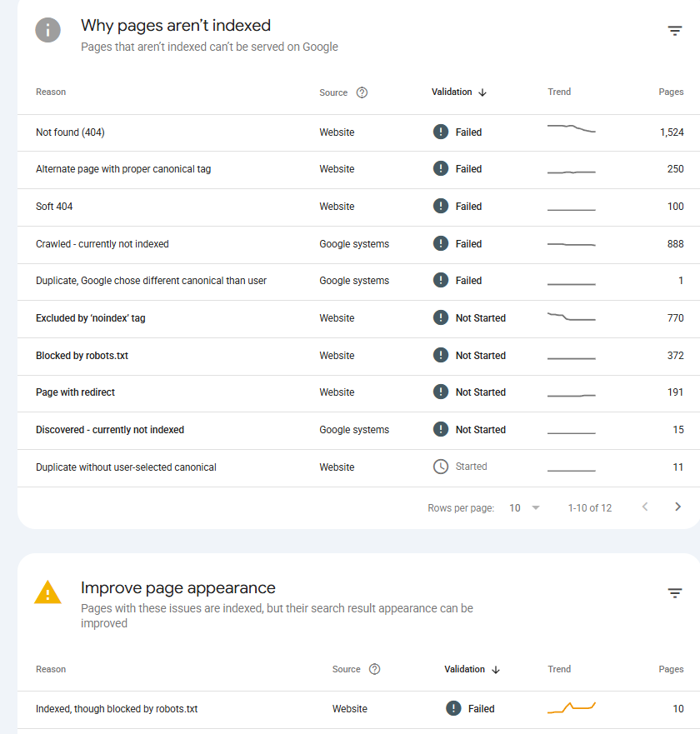
Task: Click Source help icon in Improve page appearance table
Action: click(374, 669)
